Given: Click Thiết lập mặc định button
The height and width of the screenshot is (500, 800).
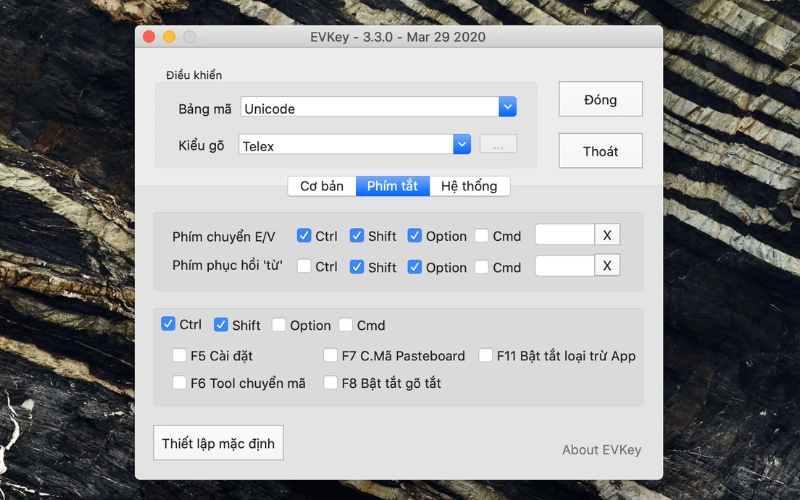Looking at the screenshot, I should (218, 443).
